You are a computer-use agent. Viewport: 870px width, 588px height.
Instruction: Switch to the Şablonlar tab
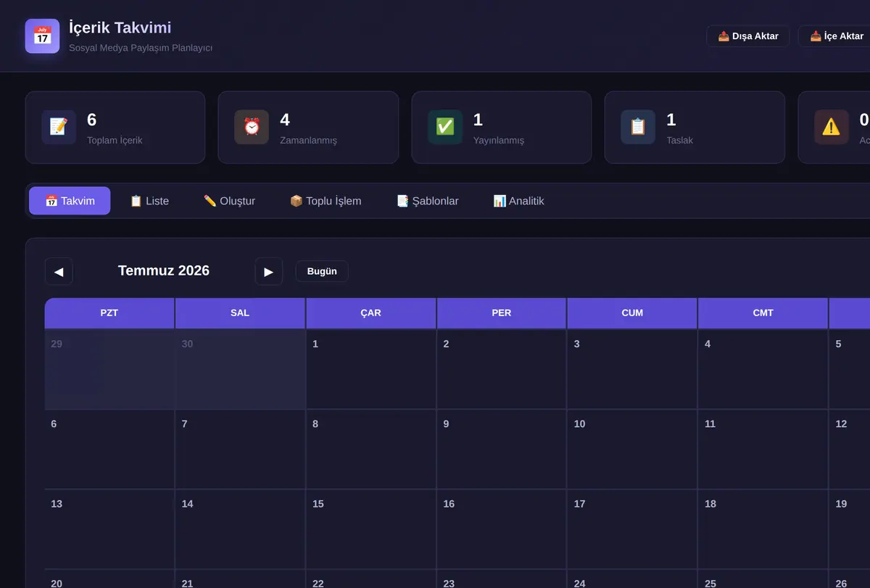428,201
